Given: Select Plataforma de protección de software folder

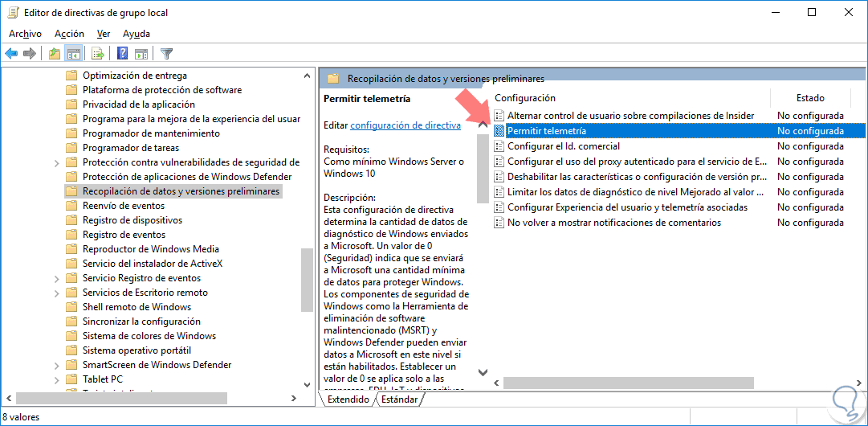Looking at the screenshot, I should [162, 90].
